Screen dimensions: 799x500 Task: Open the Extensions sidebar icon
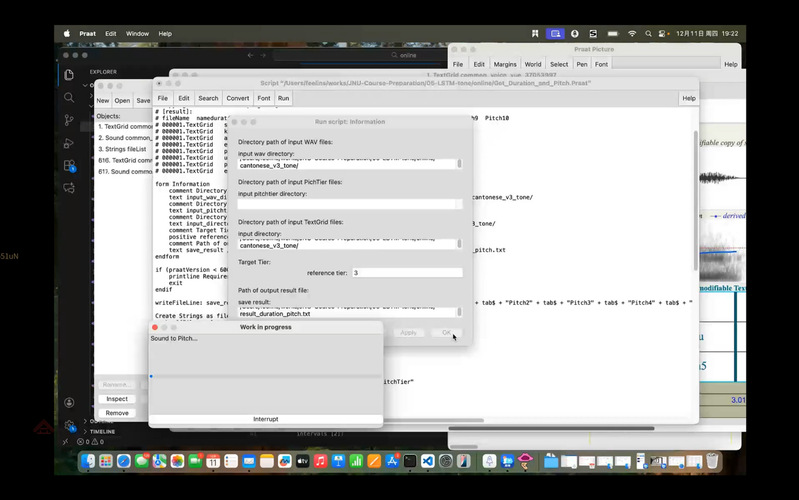[x=69, y=167]
